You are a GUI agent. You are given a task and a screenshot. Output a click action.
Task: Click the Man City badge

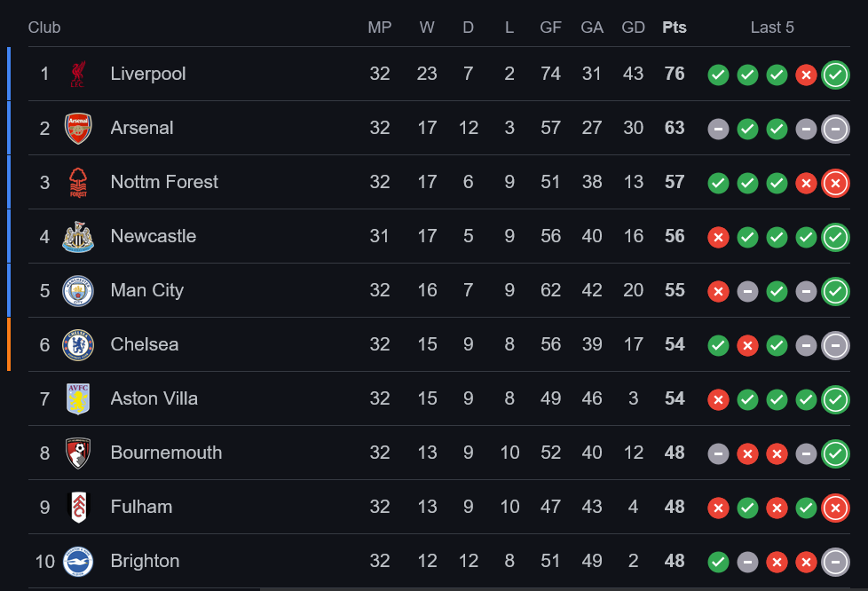tap(78, 291)
